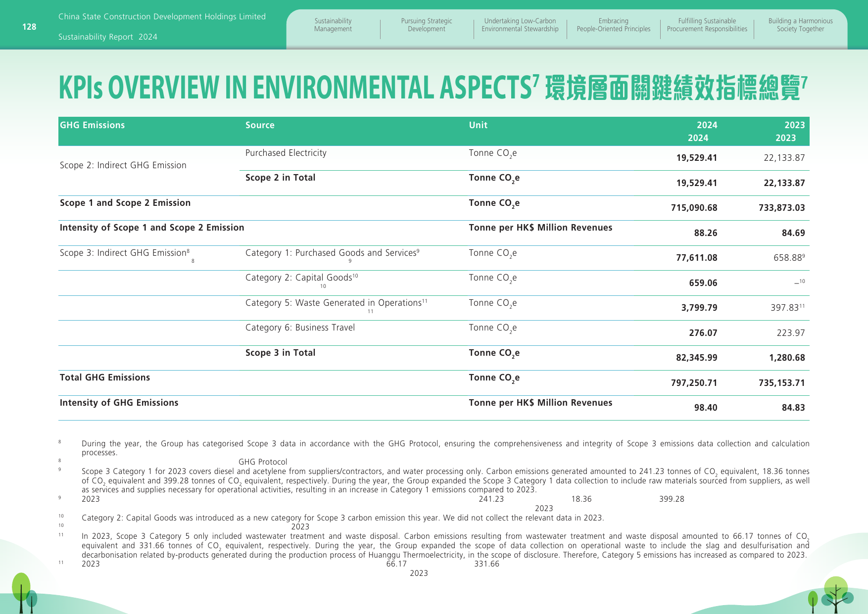
Task: Click footnote 10 about Capital Goods
Action: click(x=342, y=518)
